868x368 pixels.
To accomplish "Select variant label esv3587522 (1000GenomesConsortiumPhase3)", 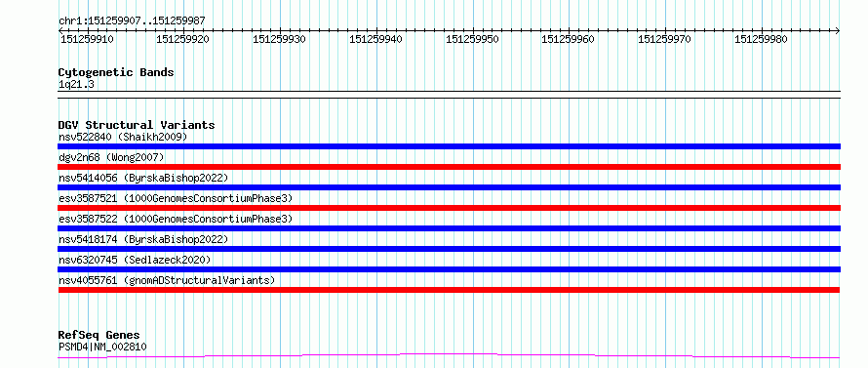I will [176, 219].
